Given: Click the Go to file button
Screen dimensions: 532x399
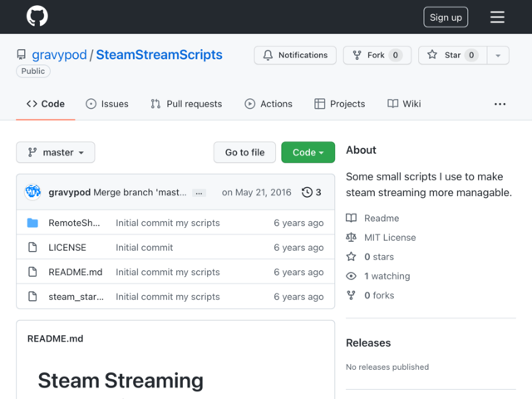Looking at the screenshot, I should (244, 152).
